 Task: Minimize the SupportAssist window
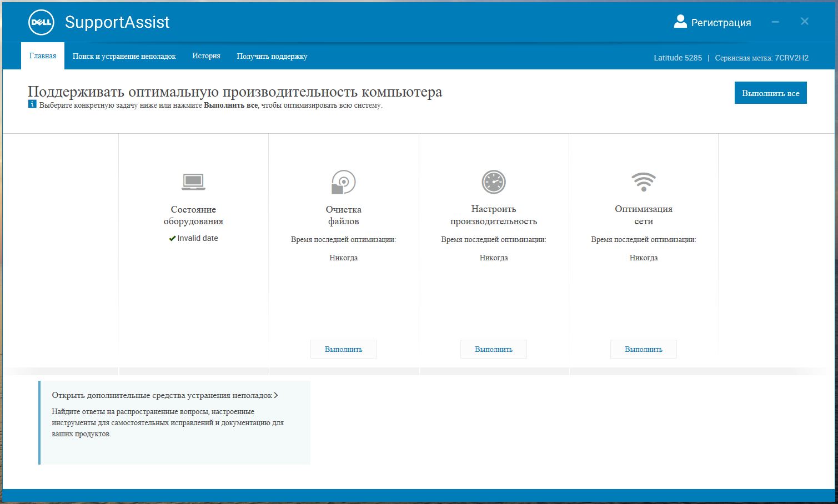click(x=775, y=22)
